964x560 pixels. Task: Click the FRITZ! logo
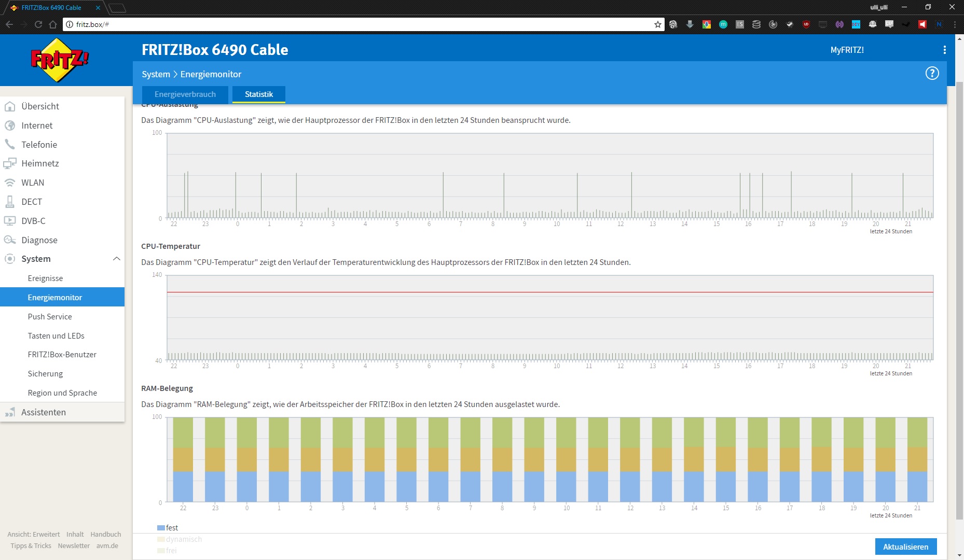(x=59, y=60)
